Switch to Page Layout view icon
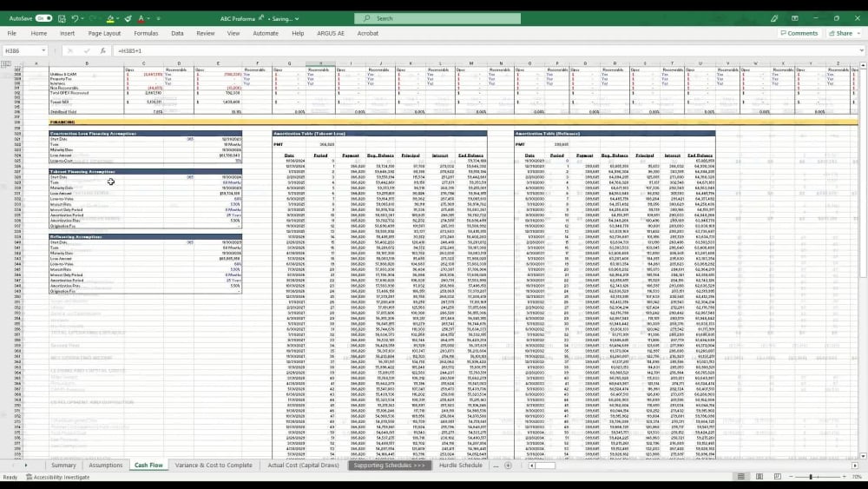 [759, 477]
